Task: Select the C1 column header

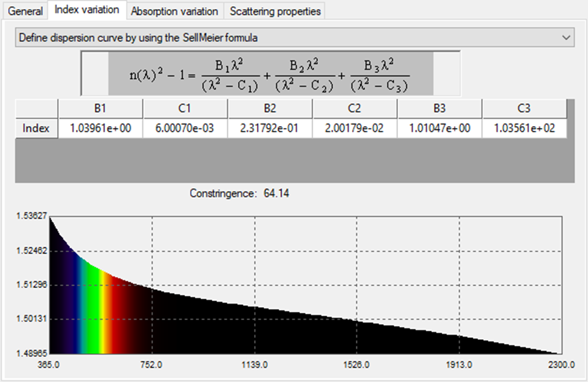Action: click(x=185, y=109)
